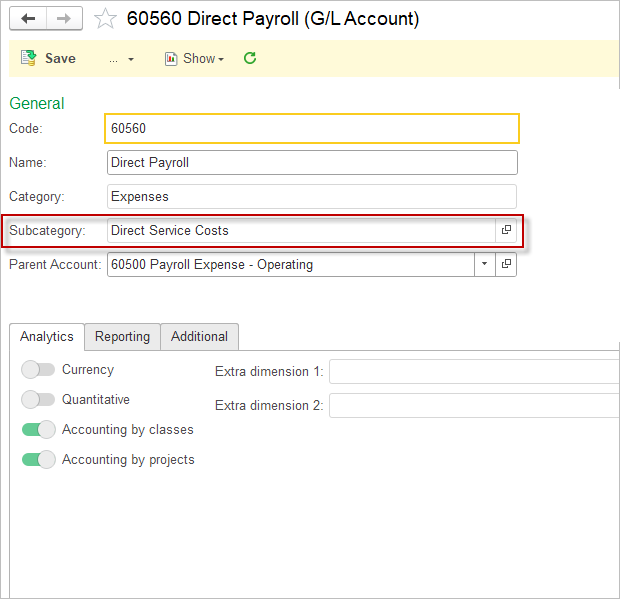Enable the Currency toggle
The height and width of the screenshot is (599, 620).
point(38,370)
